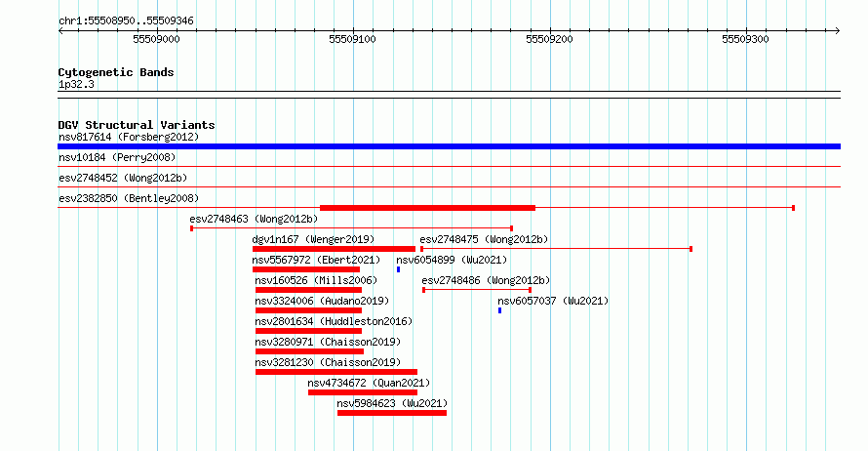Select the red nsv5984623 variant bar
This screenshot has width=868, height=451.
[x=392, y=413]
